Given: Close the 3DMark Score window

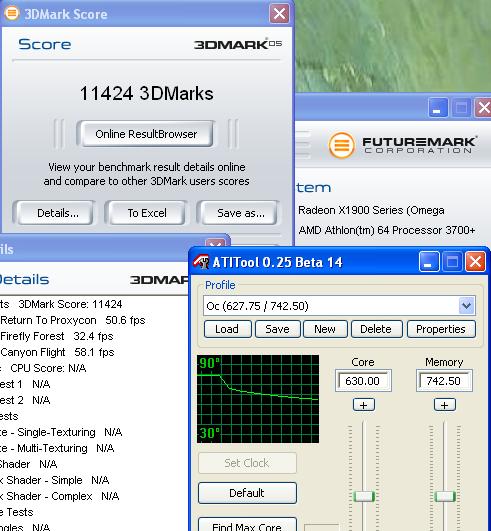Looking at the screenshot, I should coord(279,14).
